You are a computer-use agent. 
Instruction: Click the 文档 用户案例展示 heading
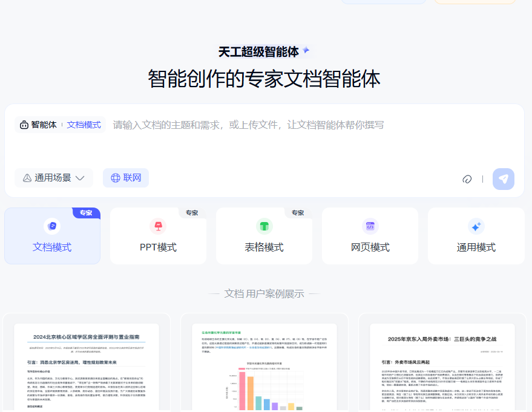pos(264,293)
